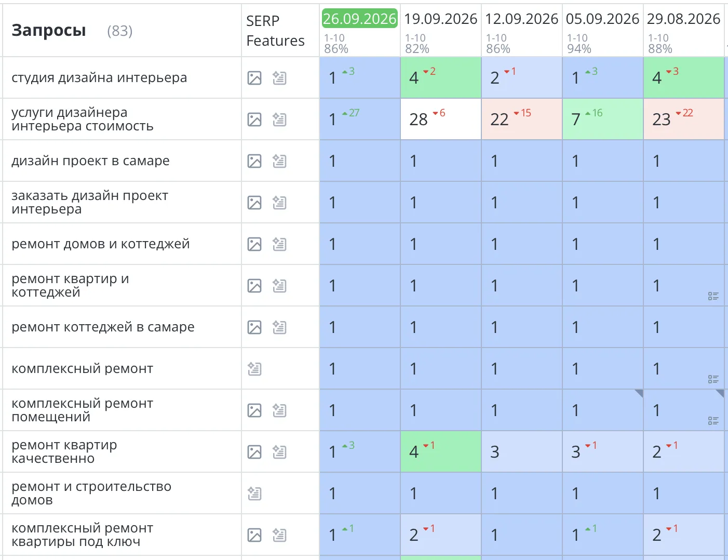Click the query 'ремонт домов и коттеджей'
The height and width of the screenshot is (560, 728).
101,244
